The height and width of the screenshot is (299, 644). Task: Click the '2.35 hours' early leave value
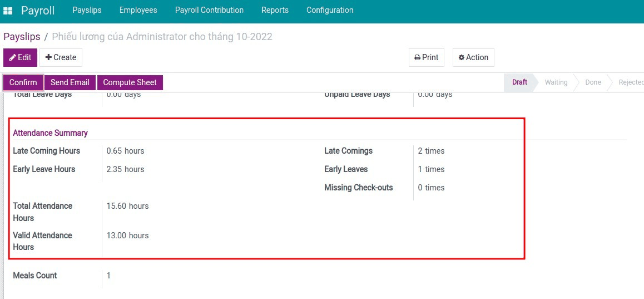click(x=125, y=169)
